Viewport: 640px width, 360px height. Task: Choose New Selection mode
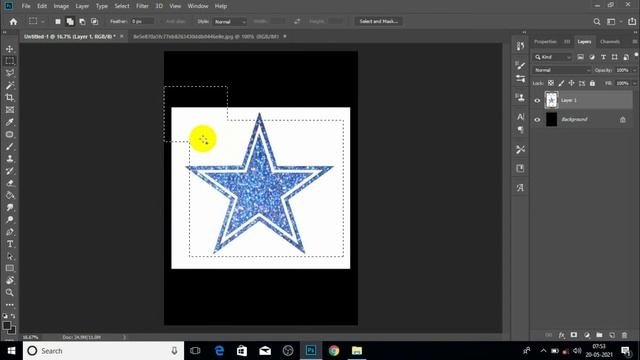58,22
